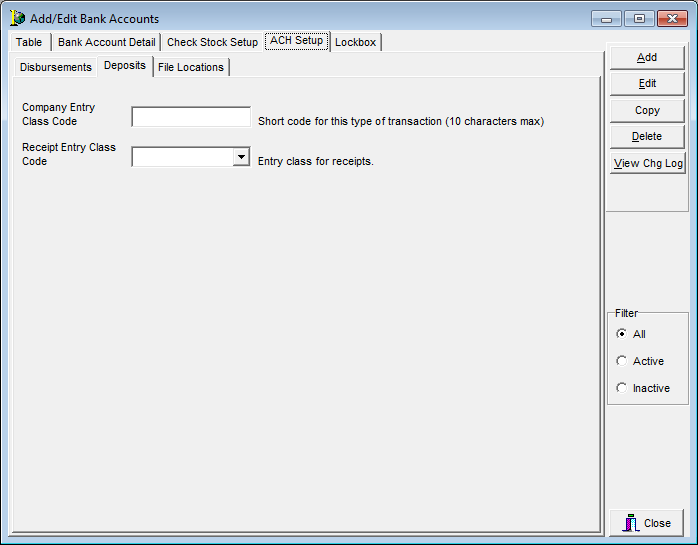Click the Close button with door icon
This screenshot has height=545, width=698.
(x=647, y=523)
